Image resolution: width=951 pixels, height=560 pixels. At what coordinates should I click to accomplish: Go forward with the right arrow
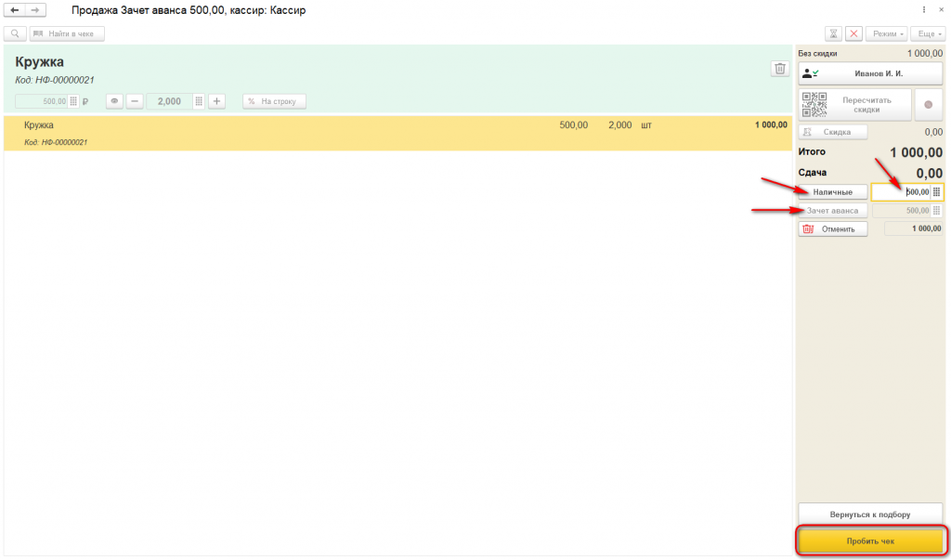pos(35,11)
